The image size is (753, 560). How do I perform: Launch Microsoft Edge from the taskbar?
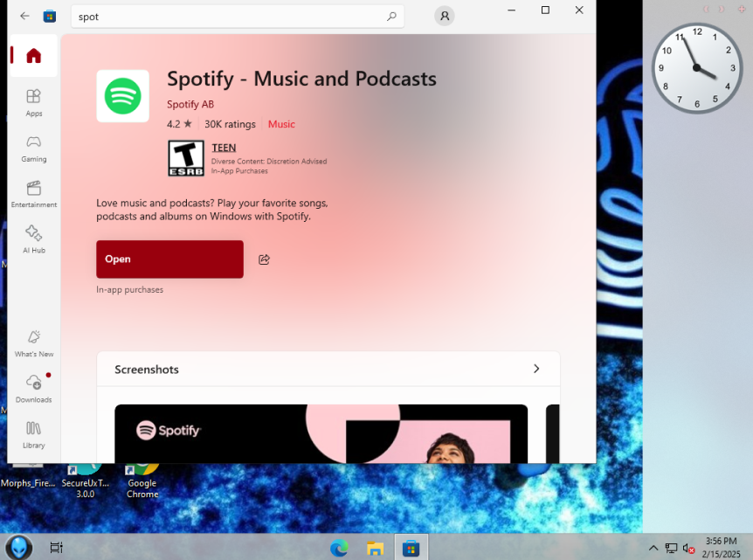tap(339, 548)
